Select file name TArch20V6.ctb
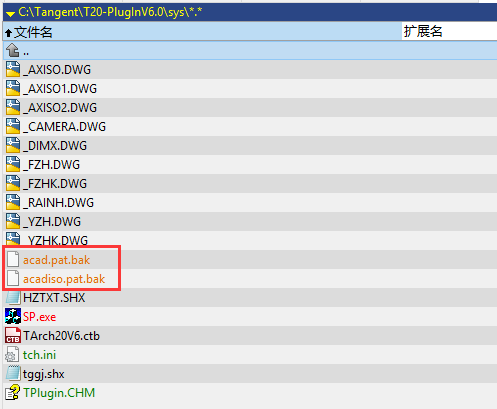This screenshot has width=497, height=409. tap(61, 336)
